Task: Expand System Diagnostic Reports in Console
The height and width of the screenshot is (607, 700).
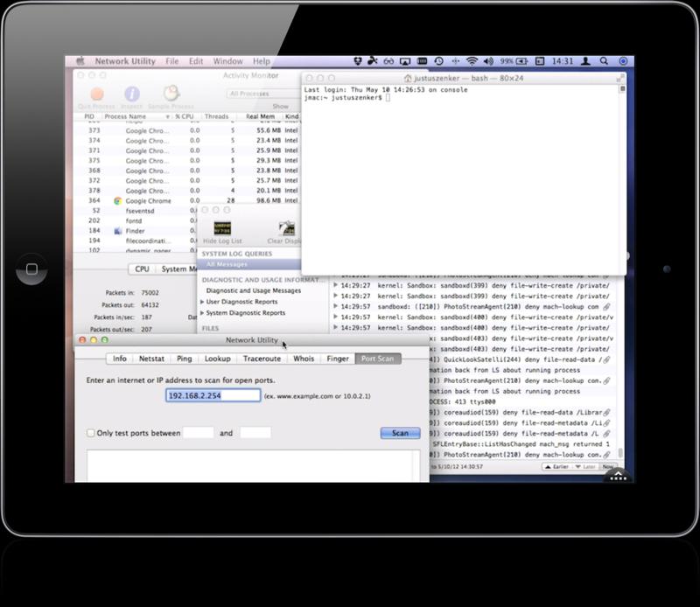Action: click(x=202, y=313)
